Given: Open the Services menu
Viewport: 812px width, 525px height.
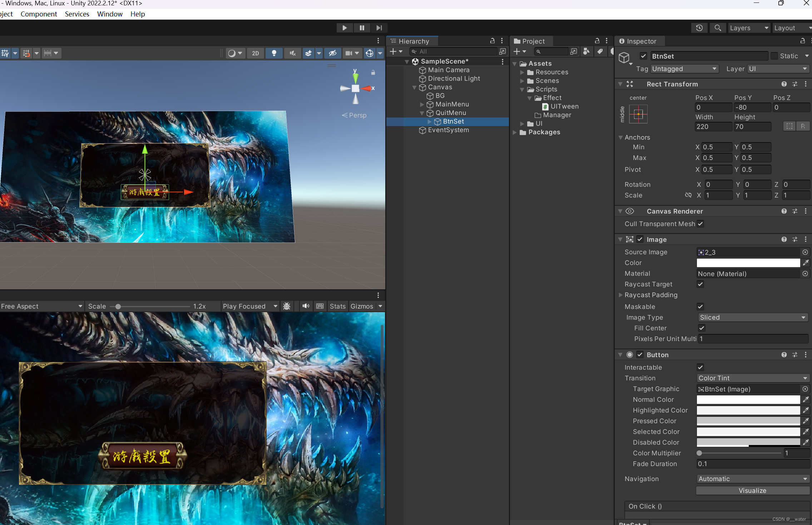Looking at the screenshot, I should tap(77, 14).
